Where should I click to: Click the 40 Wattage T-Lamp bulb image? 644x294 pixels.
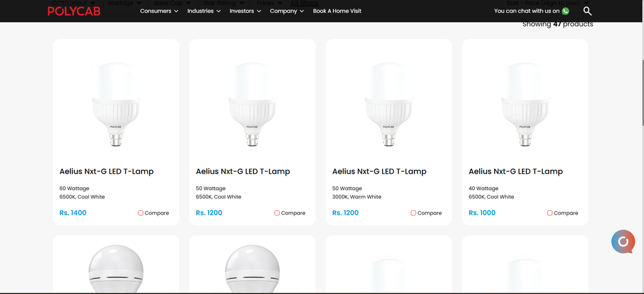525,104
